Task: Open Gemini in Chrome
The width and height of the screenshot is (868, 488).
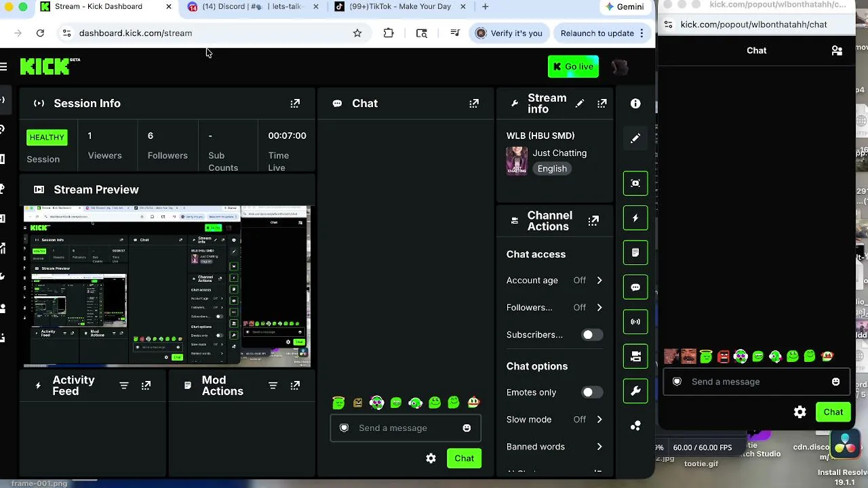Action: (x=625, y=7)
